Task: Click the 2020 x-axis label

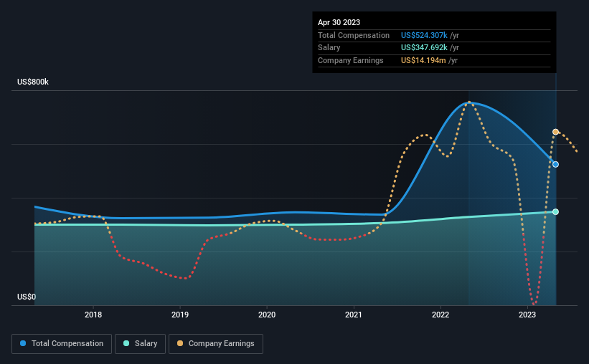Action: pos(267,315)
